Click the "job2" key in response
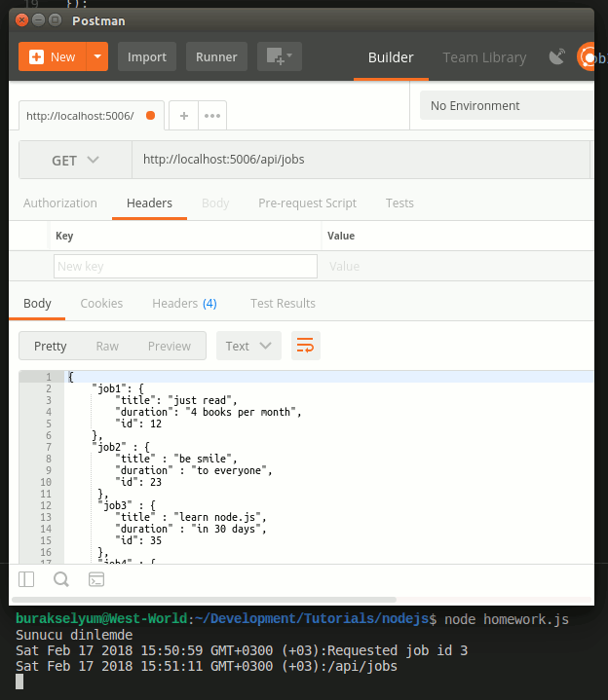This screenshot has height=700, width=608. [112, 447]
